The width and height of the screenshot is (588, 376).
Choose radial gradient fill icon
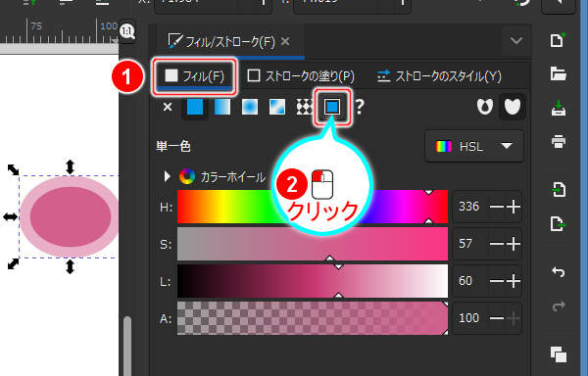pos(250,107)
